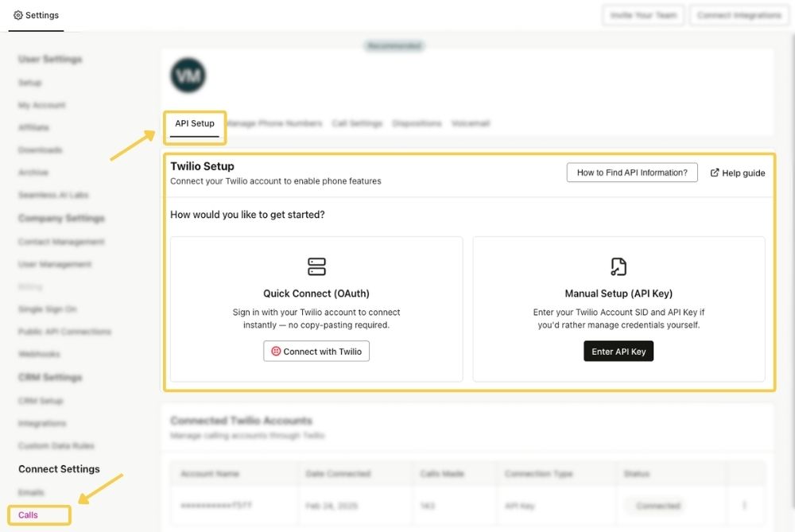Click Invite Your Team button

point(643,15)
